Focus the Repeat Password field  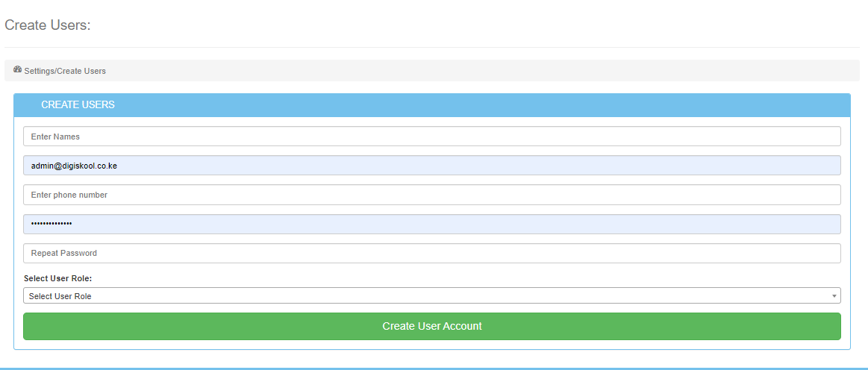point(431,253)
